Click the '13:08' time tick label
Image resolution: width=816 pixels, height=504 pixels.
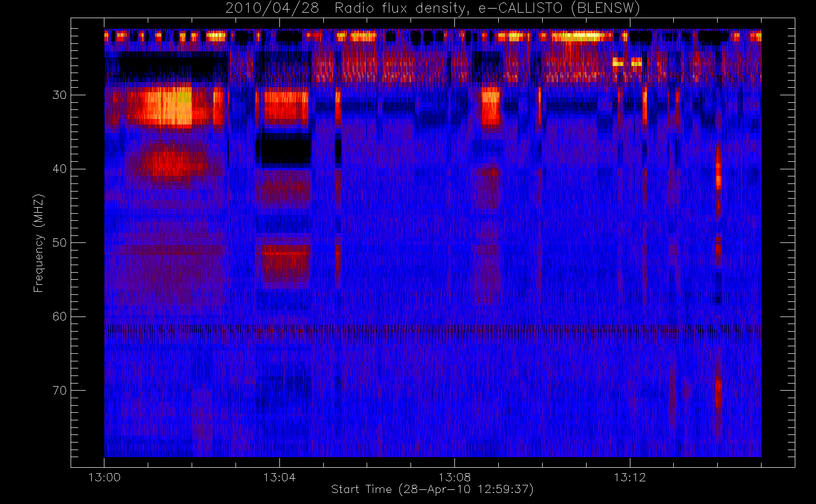tap(454, 477)
